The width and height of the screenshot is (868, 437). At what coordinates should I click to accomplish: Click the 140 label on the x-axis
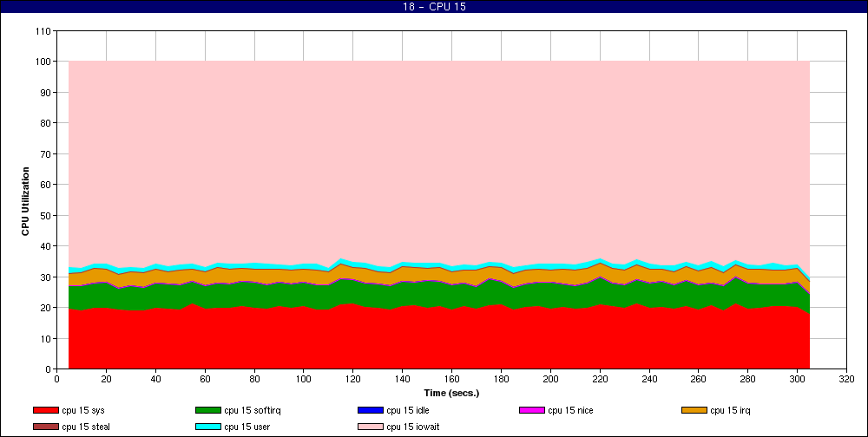coord(403,379)
